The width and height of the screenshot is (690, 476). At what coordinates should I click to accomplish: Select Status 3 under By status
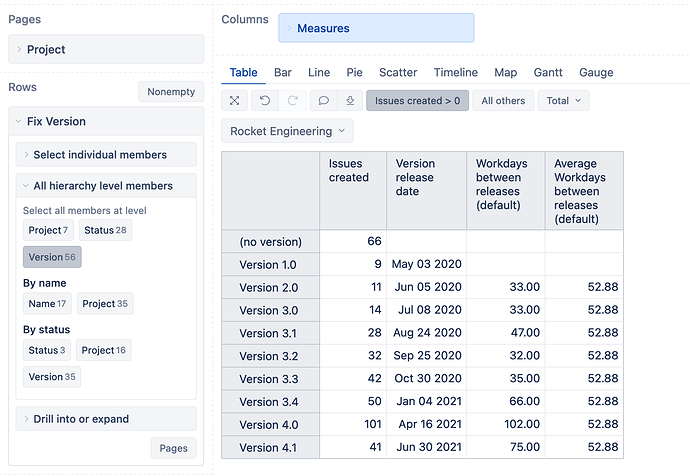click(47, 350)
